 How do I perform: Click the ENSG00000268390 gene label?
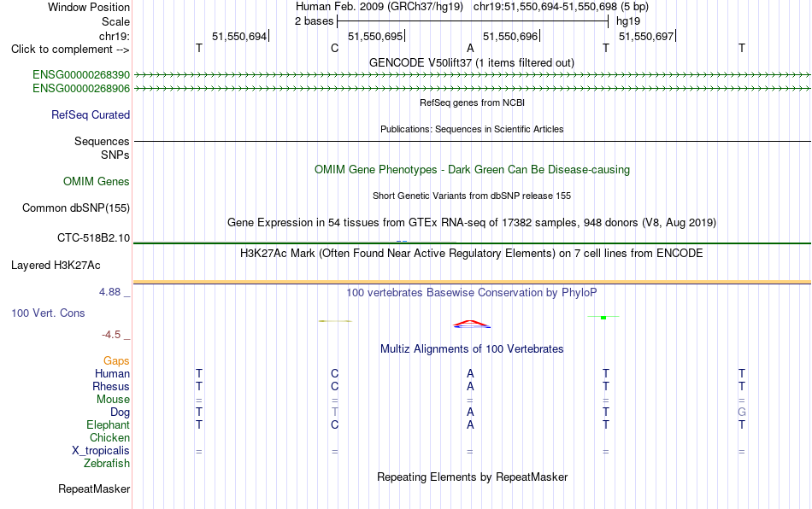81,74
